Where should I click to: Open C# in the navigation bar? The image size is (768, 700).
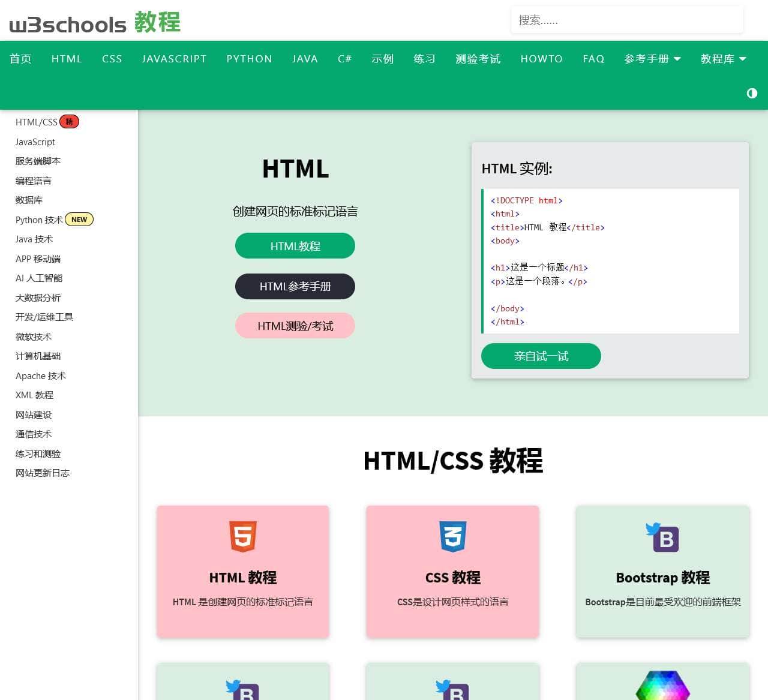tap(344, 59)
